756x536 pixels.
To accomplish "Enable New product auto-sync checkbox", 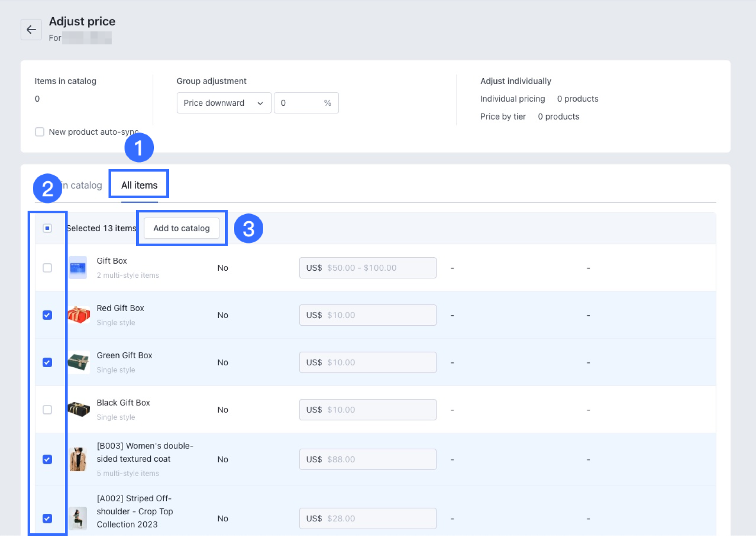I will (40, 132).
